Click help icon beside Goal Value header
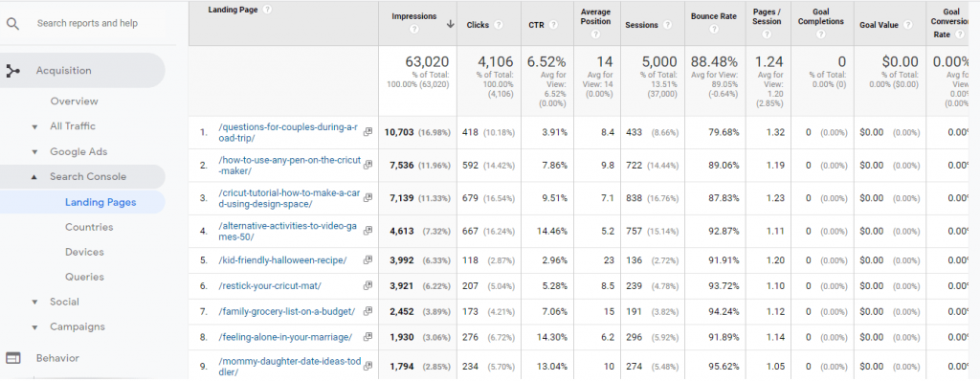Viewport: 980px width, 382px height. [907, 25]
